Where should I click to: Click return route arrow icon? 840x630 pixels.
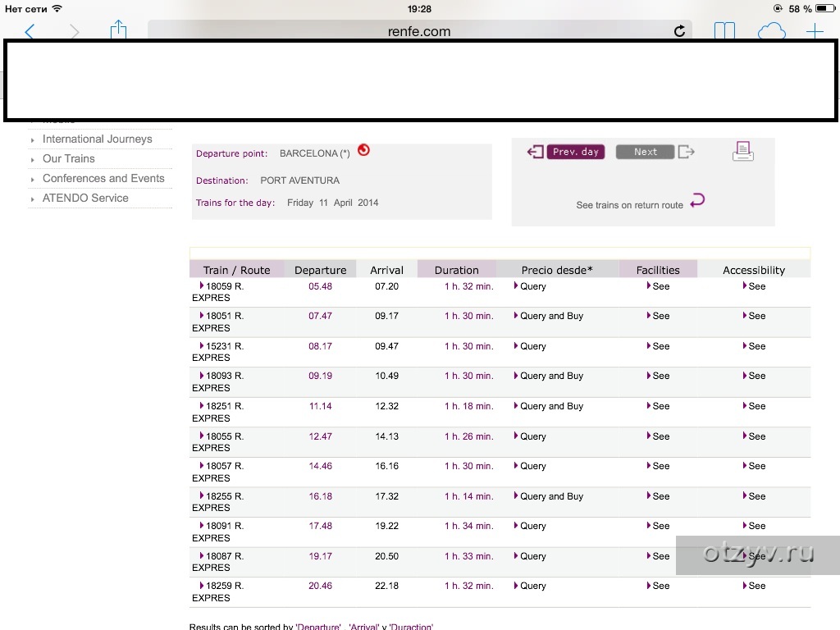click(697, 201)
